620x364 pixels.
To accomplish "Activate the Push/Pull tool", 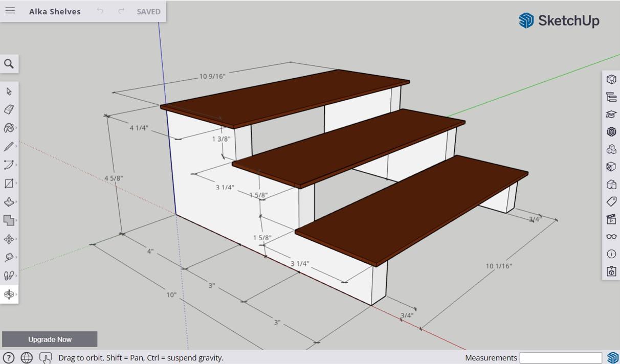I will coord(8,202).
